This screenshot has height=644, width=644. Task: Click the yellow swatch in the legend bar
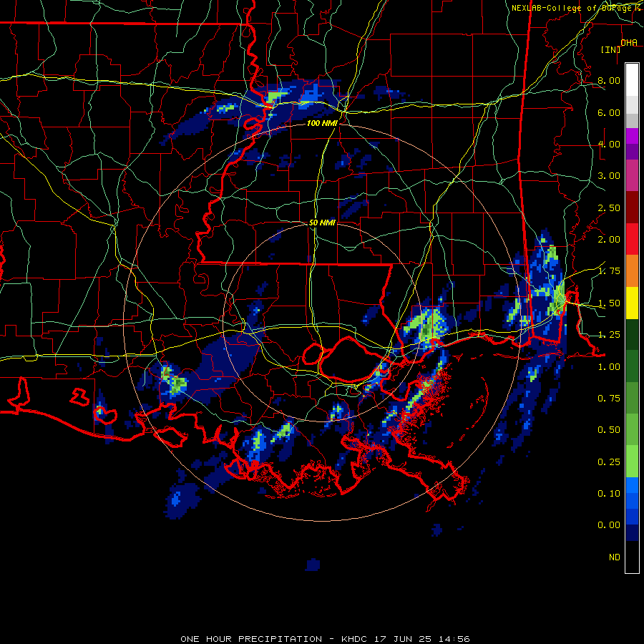(x=632, y=303)
